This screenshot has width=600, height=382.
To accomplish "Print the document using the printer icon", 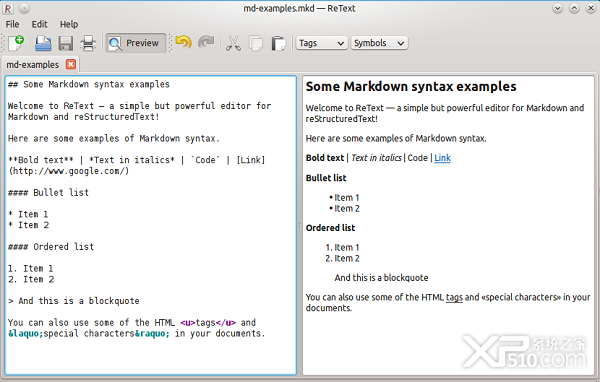I will point(88,43).
